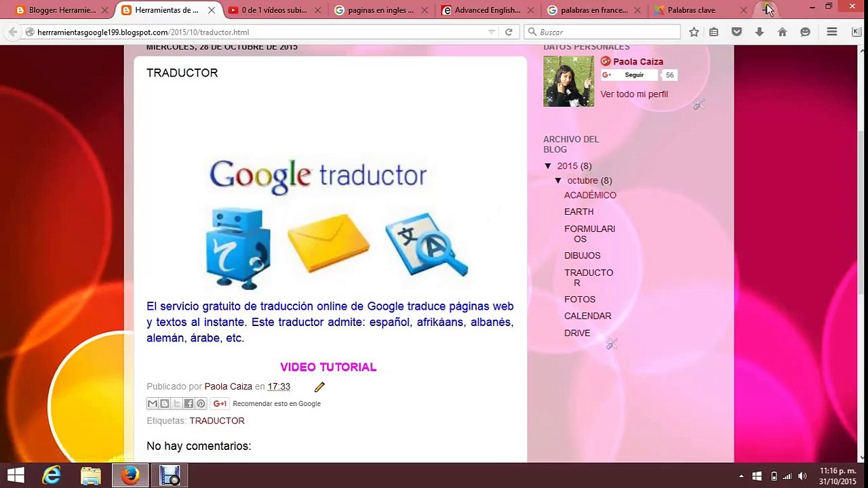
Task: Share the post on Twitter icon
Action: tap(177, 404)
